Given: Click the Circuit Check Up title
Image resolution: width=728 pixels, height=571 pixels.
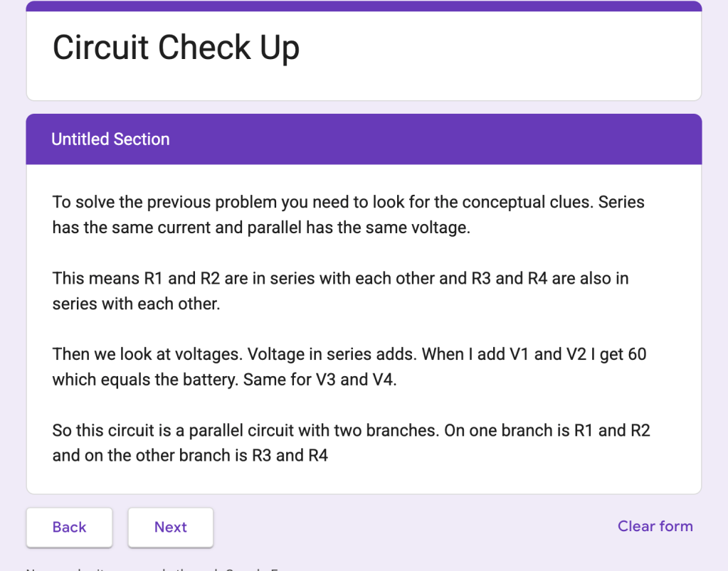Looking at the screenshot, I should coord(176,48).
